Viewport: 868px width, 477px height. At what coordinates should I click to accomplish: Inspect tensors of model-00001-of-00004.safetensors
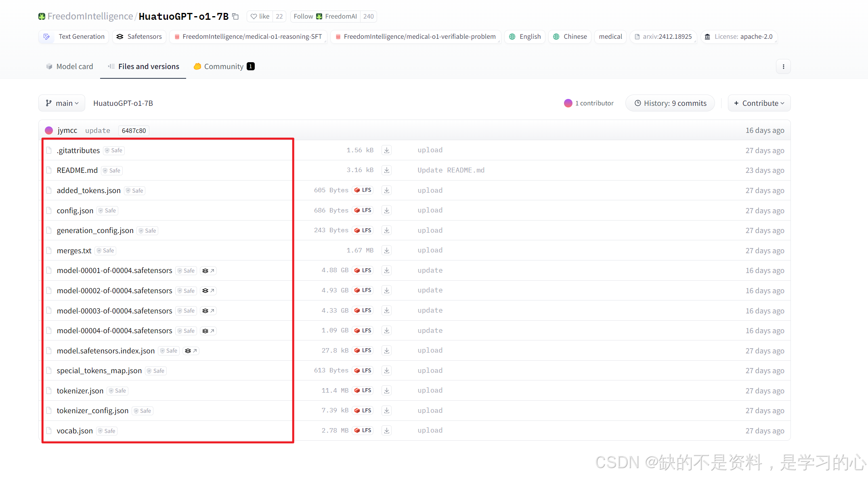point(208,271)
